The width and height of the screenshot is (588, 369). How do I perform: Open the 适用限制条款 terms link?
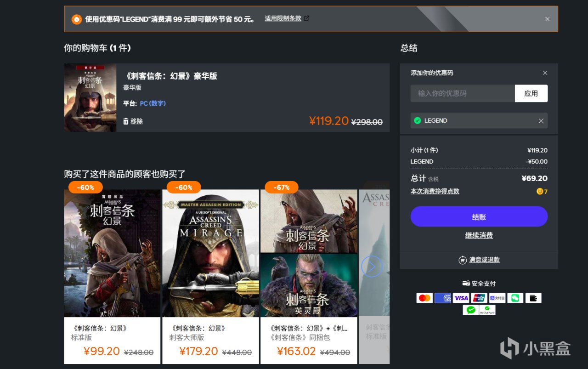click(283, 19)
